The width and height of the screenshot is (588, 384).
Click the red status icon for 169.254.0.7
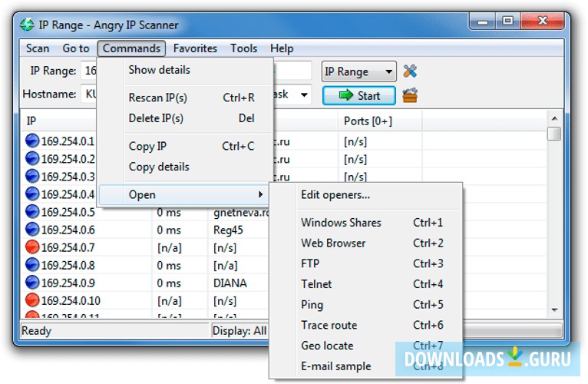pyautogui.click(x=32, y=247)
